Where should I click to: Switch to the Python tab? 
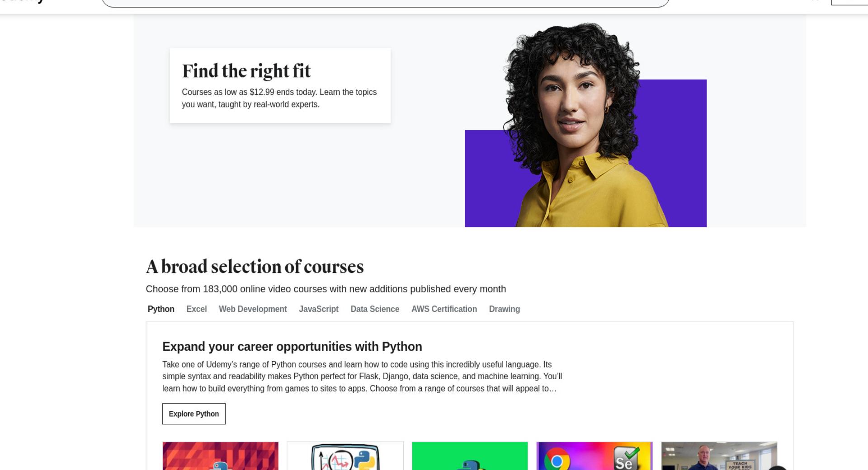(161, 309)
